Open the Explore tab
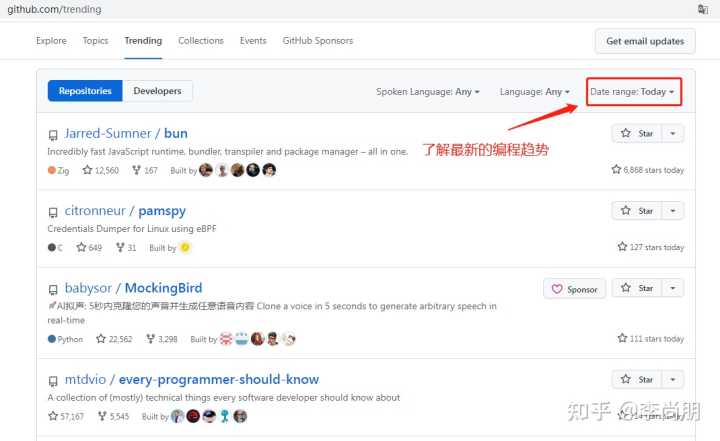The image size is (720, 441). 51,41
